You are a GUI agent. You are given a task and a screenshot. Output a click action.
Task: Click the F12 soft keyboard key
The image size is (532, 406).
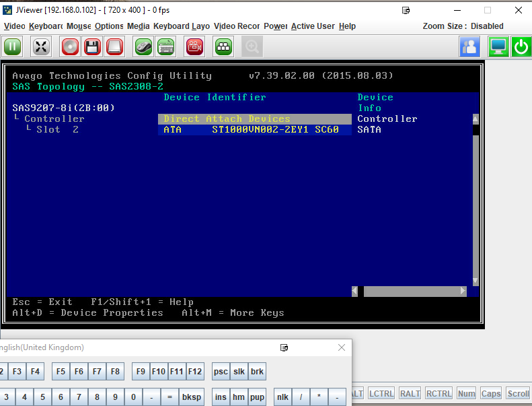click(195, 372)
